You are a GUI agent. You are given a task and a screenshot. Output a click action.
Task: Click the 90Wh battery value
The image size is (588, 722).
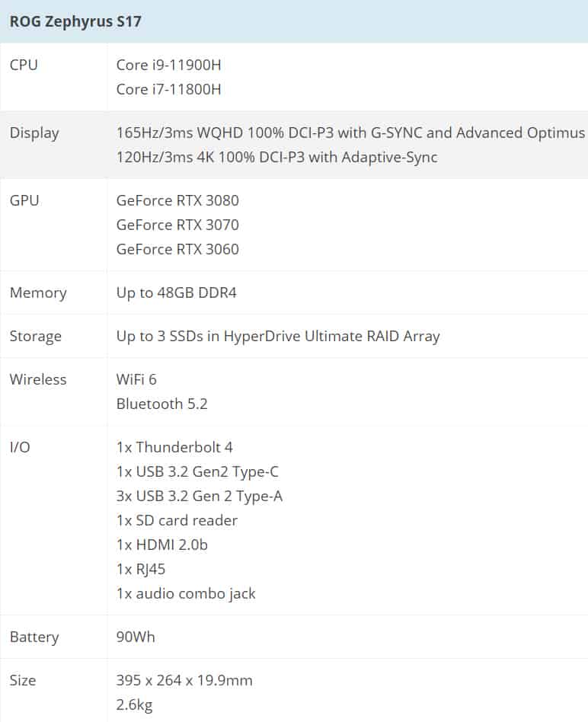click(136, 637)
